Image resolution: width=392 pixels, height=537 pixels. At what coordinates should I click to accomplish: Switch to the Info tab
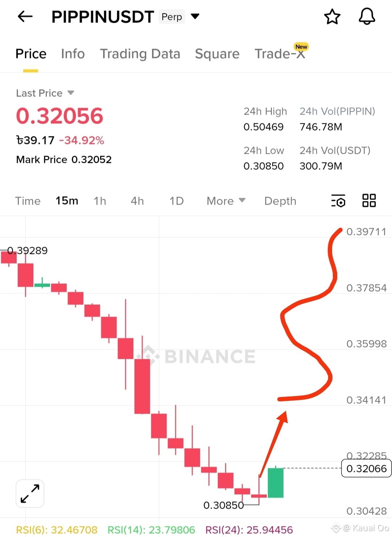[73, 54]
